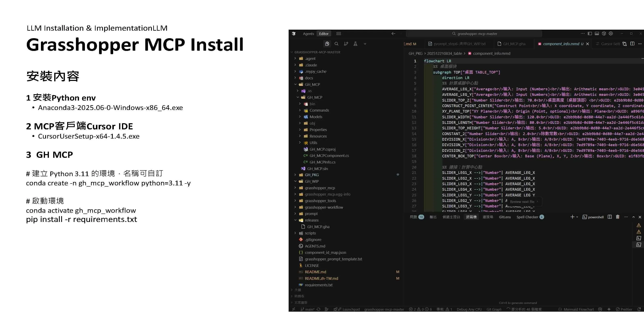Click Git Graph in status bar

point(494,309)
